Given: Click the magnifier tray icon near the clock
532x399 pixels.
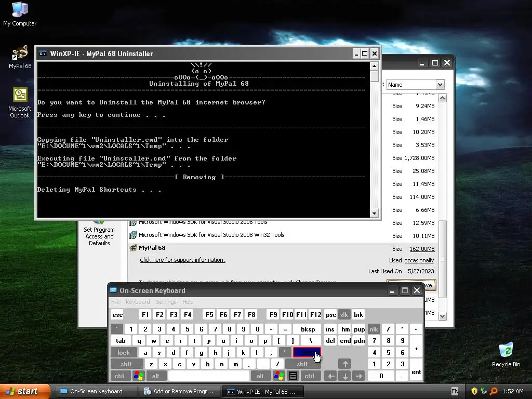Looking at the screenshot, I should pyautogui.click(x=494, y=391).
